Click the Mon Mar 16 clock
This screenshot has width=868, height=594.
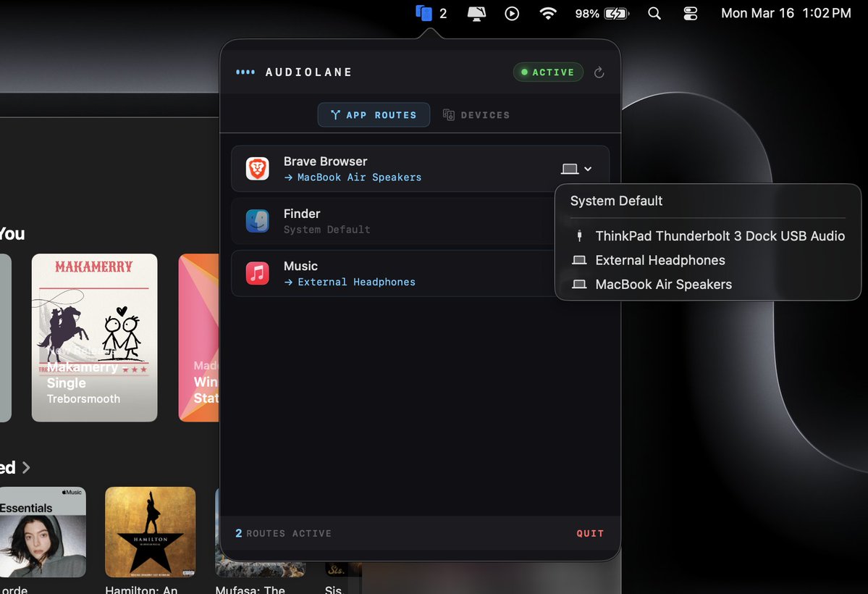[785, 13]
